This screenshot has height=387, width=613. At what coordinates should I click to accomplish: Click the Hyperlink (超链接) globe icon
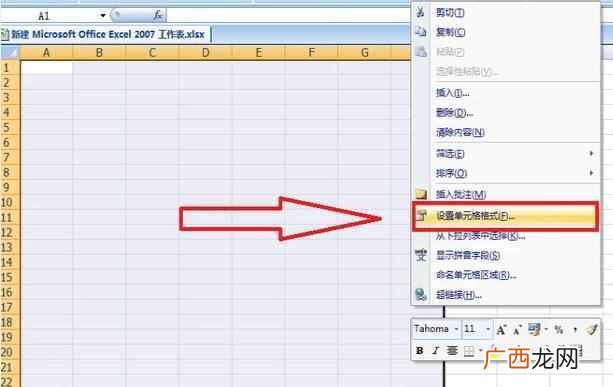421,294
